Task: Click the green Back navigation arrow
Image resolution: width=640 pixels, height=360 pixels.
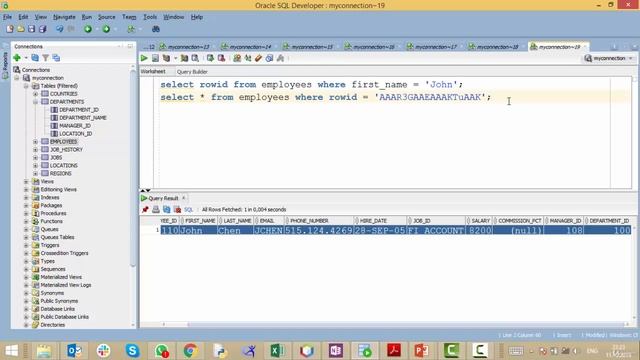Action: pyautogui.click(x=88, y=29)
